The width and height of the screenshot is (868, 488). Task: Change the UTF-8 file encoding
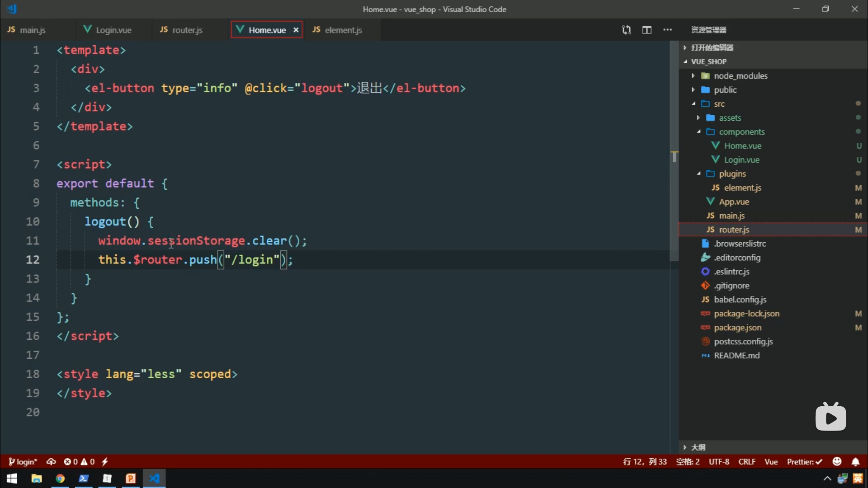(719, 462)
